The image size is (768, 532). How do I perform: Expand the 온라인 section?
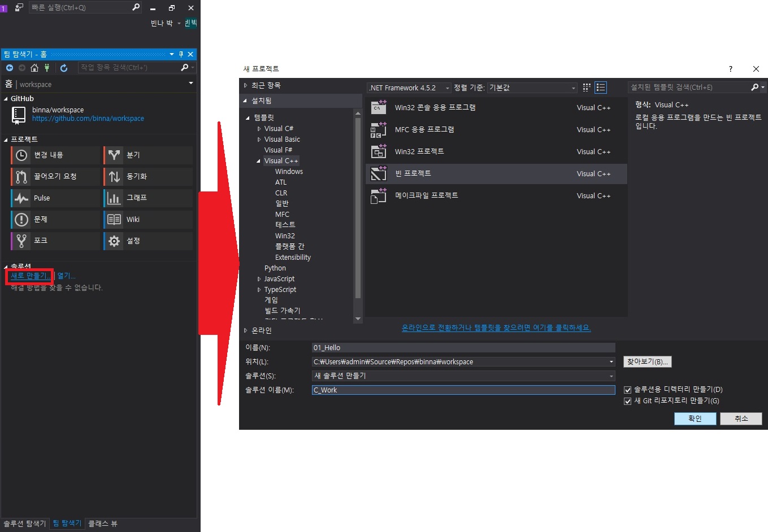245,330
